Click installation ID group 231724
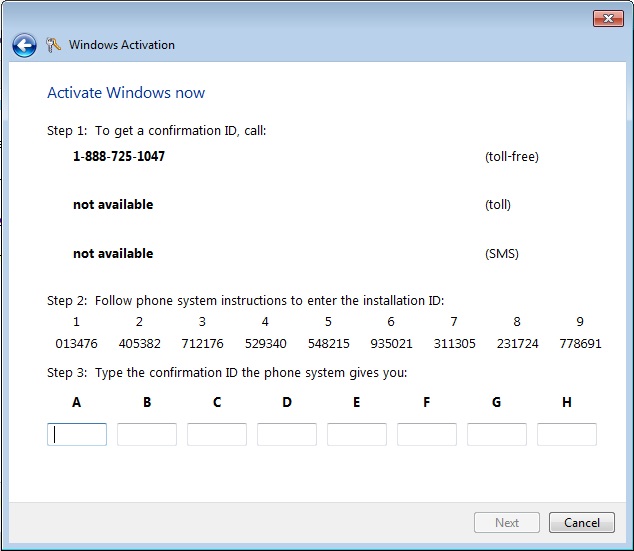Image resolution: width=634 pixels, height=551 pixels. 517,344
